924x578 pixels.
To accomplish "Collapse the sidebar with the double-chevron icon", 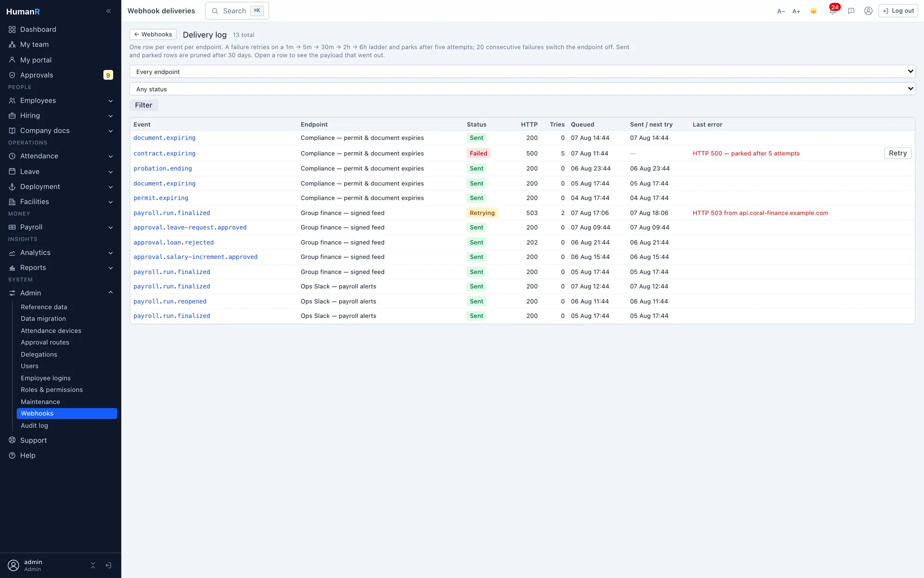I will tap(109, 11).
